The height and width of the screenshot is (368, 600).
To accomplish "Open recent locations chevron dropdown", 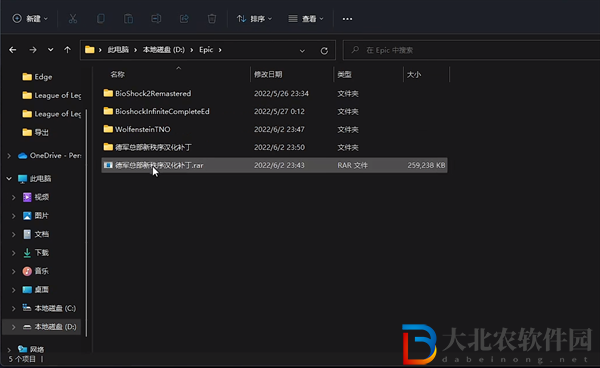I will (51, 50).
